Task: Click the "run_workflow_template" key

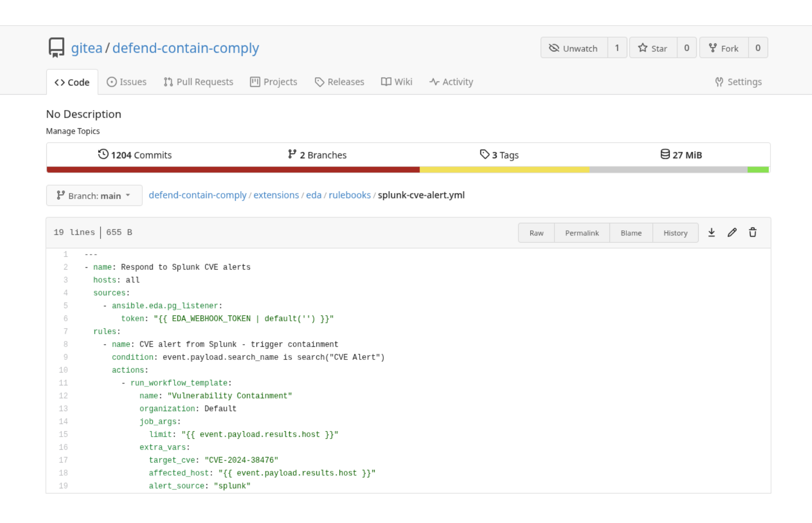Action: (x=179, y=383)
